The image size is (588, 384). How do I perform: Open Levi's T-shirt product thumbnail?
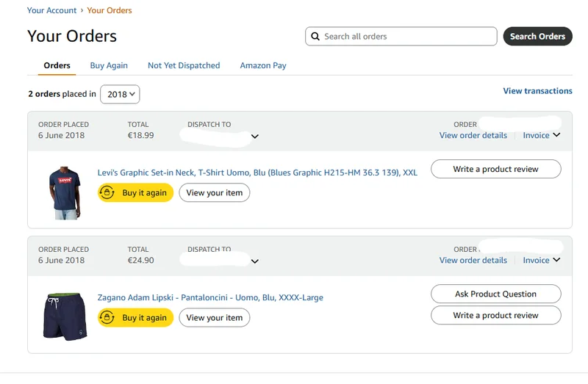[x=65, y=193]
